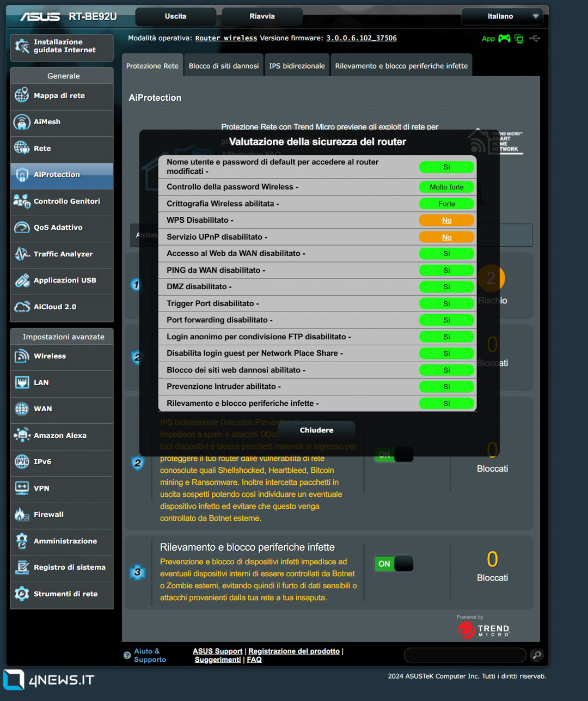Click the search magnifier icon in footer
Viewport: 588px width, 701px height.
coord(537,655)
